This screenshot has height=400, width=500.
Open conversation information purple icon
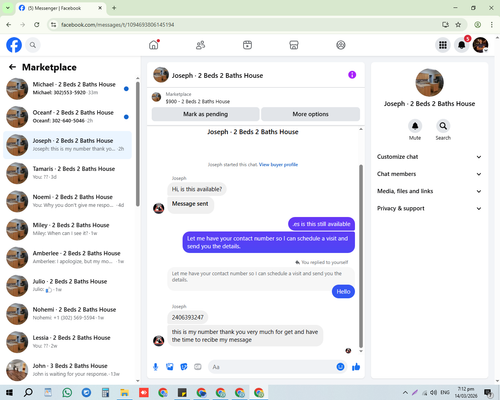pos(352,75)
